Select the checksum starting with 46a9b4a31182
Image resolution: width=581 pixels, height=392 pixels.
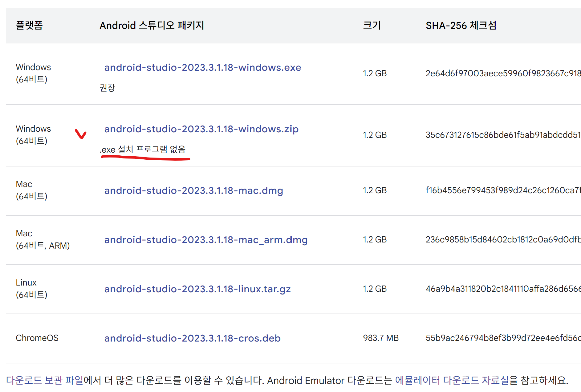click(x=503, y=289)
